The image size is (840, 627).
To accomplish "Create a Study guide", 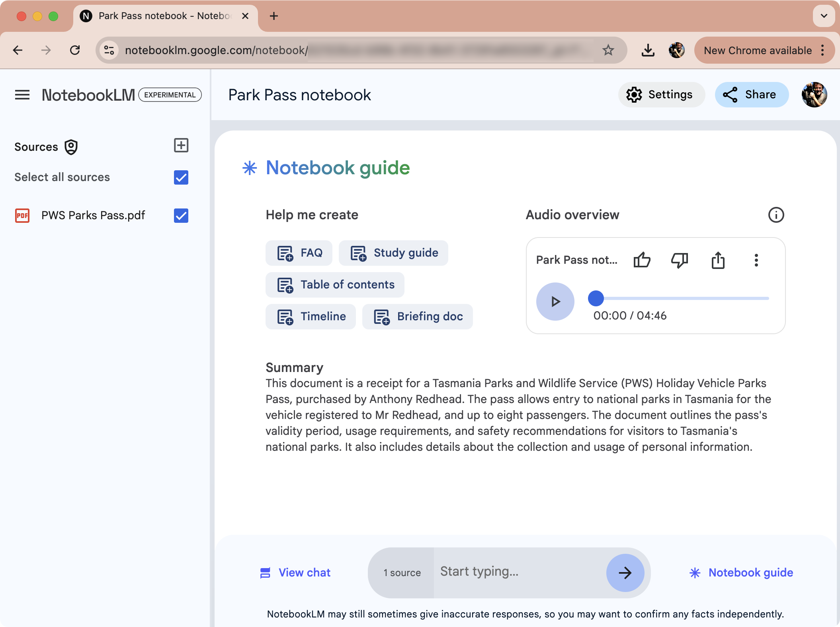I will click(393, 253).
